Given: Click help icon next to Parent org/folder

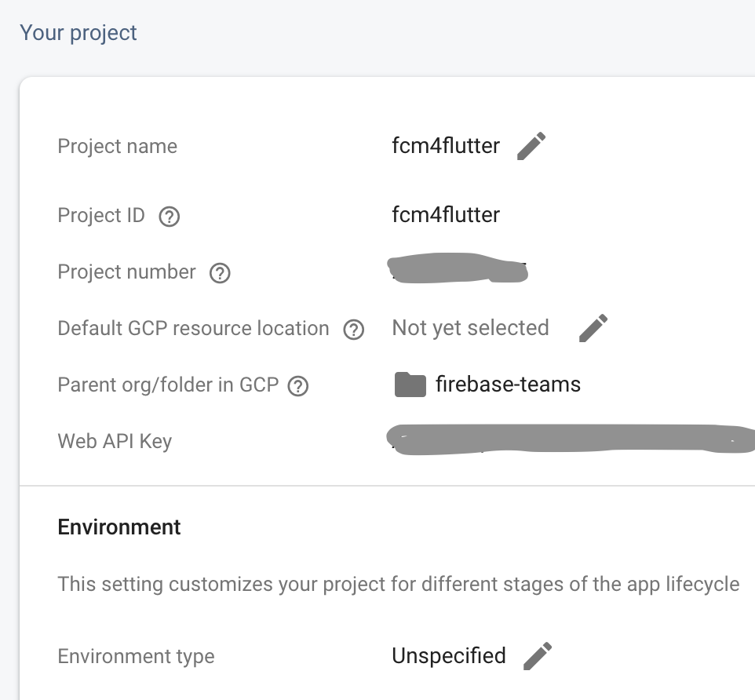Looking at the screenshot, I should 297,385.
